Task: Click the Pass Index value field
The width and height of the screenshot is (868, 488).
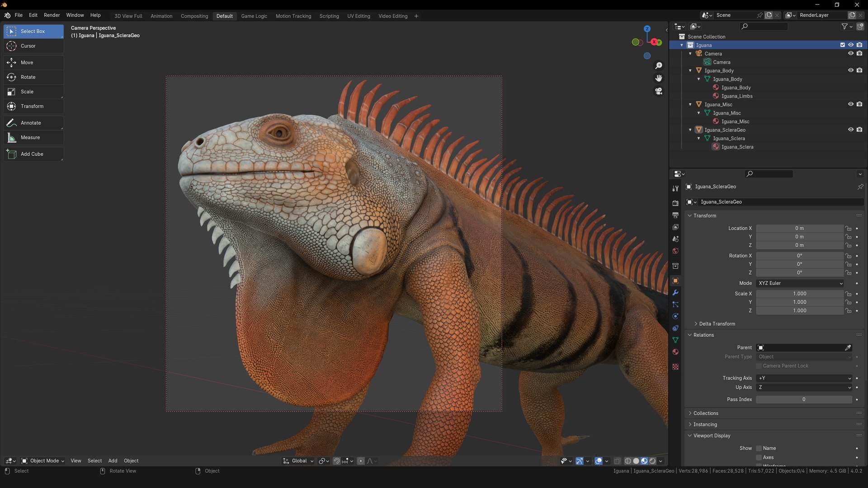Action: click(x=804, y=400)
